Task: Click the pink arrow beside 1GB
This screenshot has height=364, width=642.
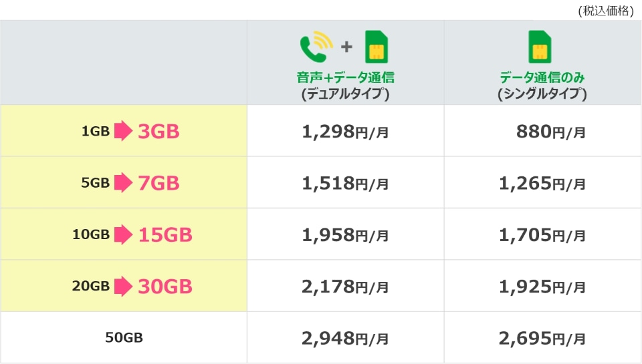Action: (x=122, y=132)
